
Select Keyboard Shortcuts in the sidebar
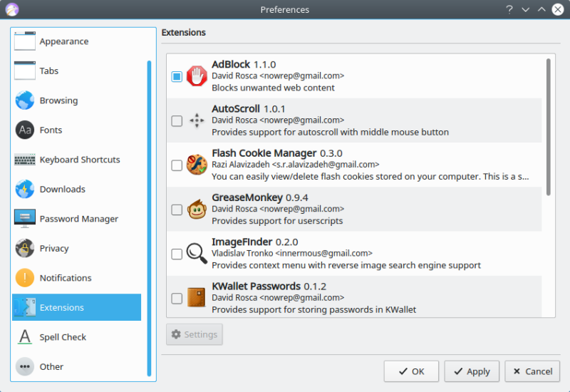point(79,160)
